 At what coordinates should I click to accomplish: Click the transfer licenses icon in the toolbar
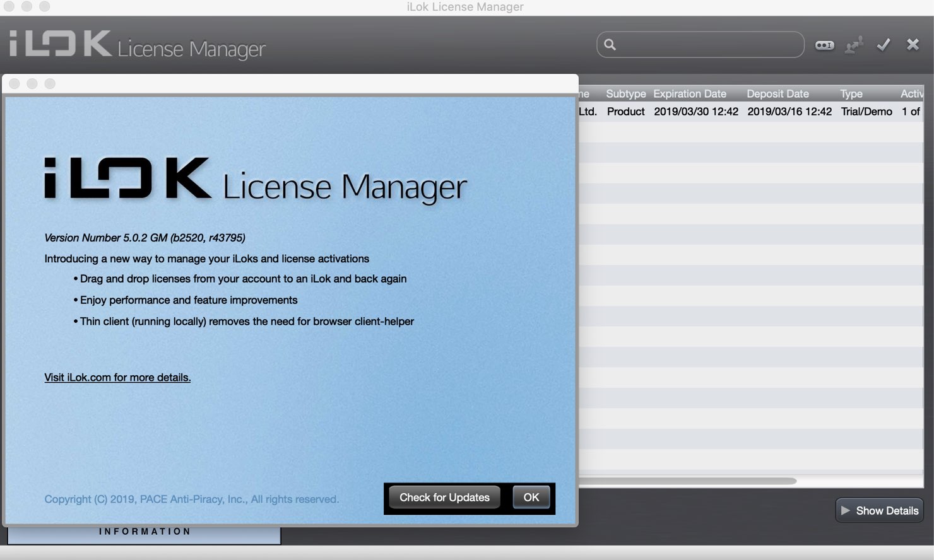(x=854, y=45)
